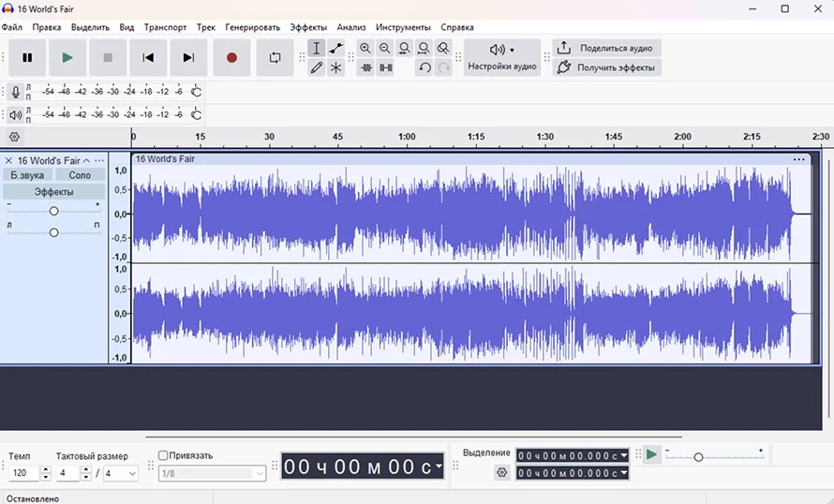Viewport: 834px width, 504px height.
Task: Click the clip title 16 World's Fair
Action: [165, 159]
